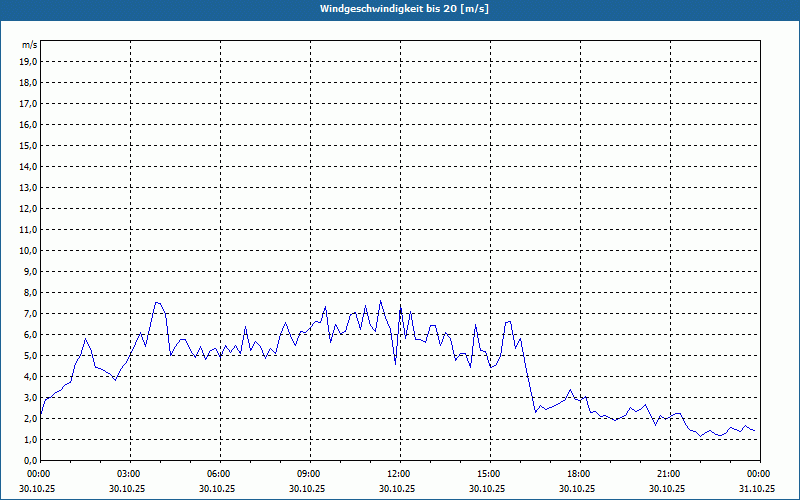Click the '1,0' y-axis label
Image resolution: width=800 pixels, height=500 pixels.
pos(30,439)
